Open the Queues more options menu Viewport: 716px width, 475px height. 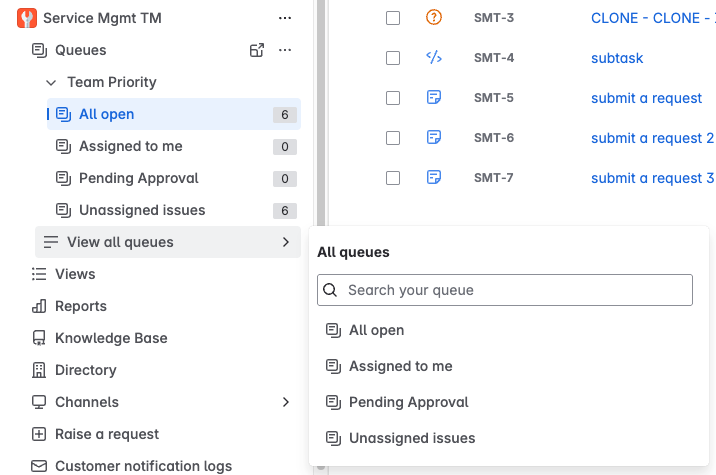pos(285,50)
